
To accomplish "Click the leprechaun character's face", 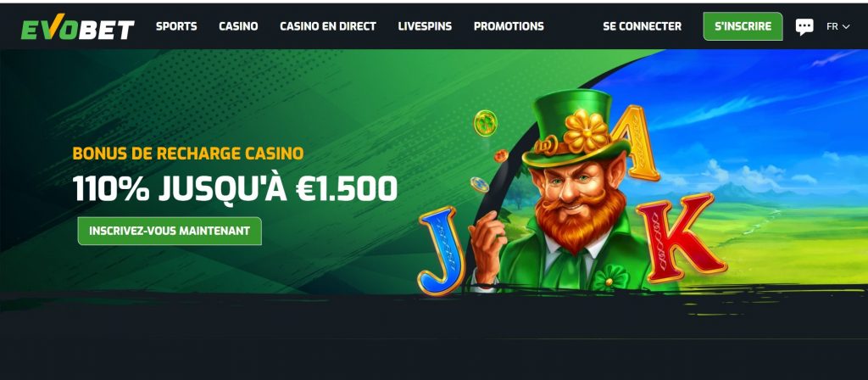I will (576, 191).
